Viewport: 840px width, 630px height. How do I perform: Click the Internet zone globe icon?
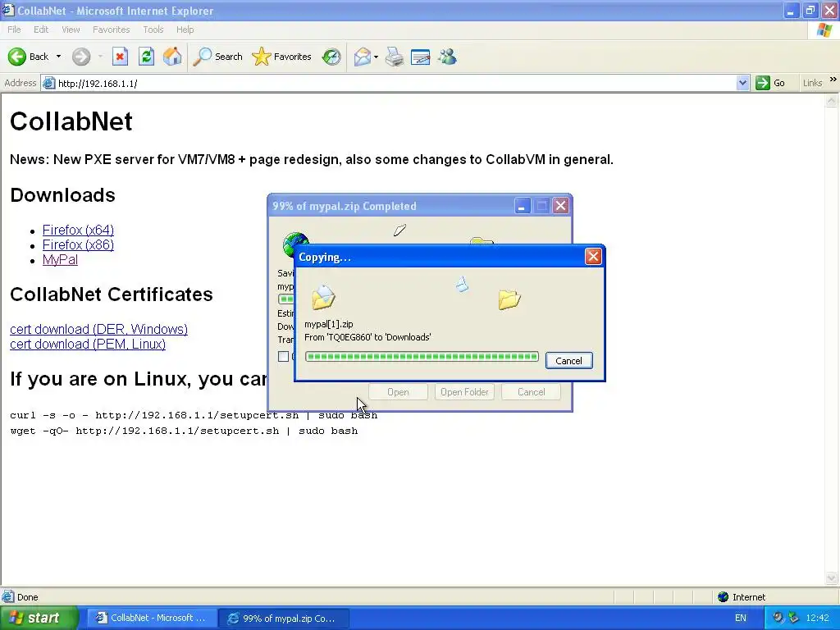pyautogui.click(x=724, y=597)
